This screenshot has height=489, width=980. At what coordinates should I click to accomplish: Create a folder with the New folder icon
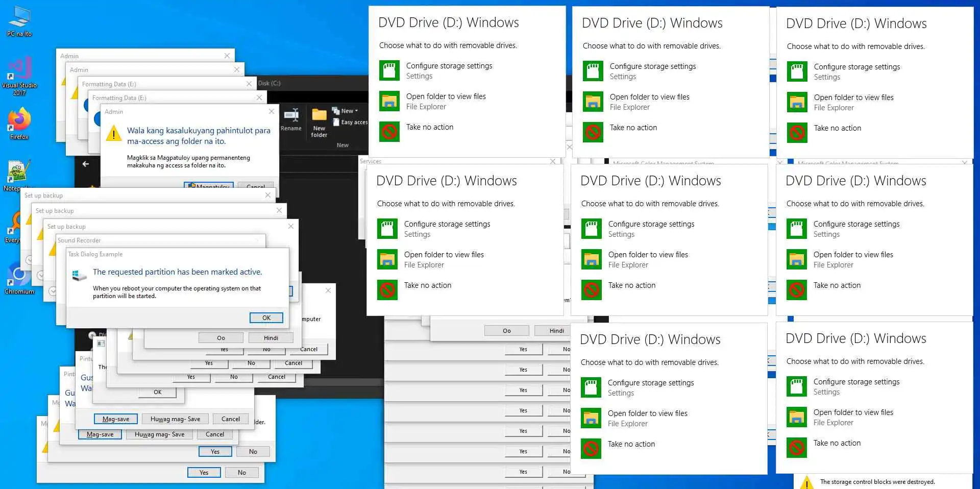319,123
